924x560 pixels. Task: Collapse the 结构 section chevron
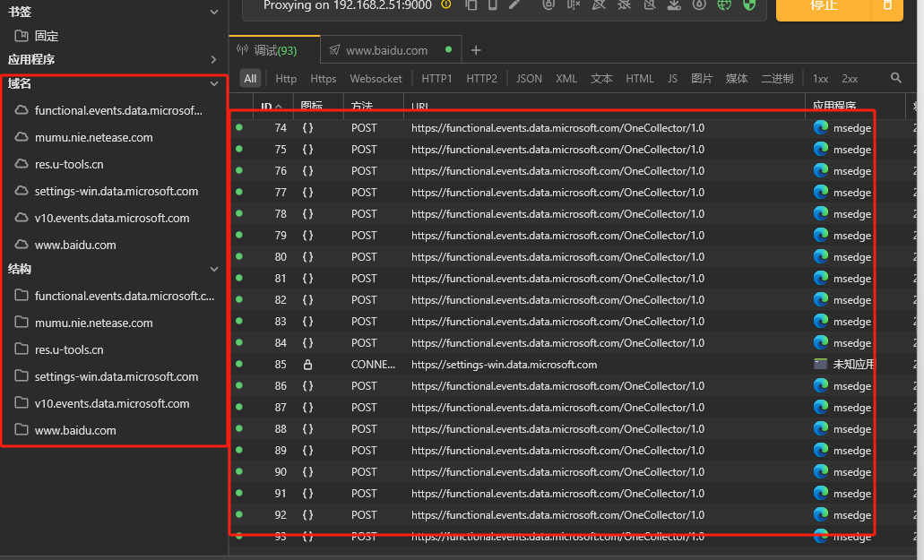click(214, 269)
